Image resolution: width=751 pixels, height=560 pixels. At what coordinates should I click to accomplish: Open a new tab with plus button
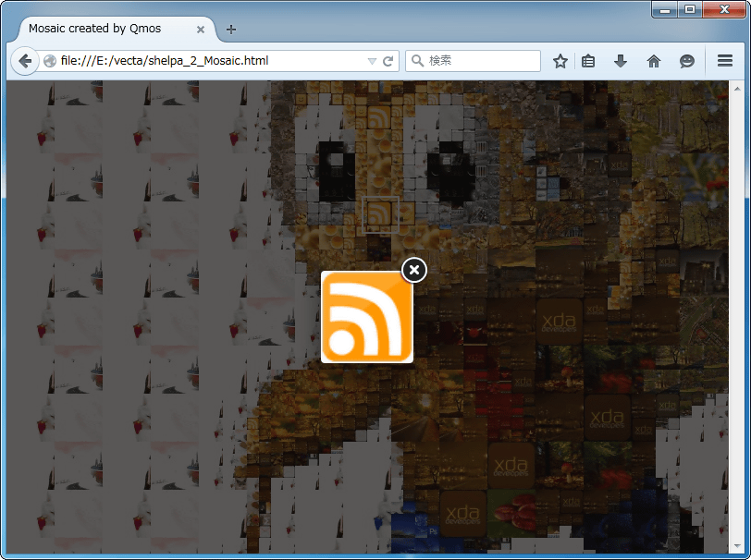(231, 30)
